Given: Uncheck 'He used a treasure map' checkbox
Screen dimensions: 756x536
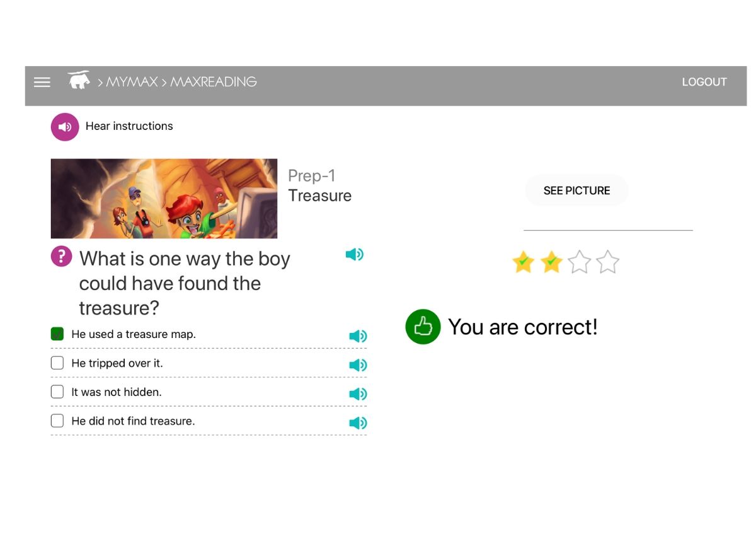Looking at the screenshot, I should click(x=57, y=334).
